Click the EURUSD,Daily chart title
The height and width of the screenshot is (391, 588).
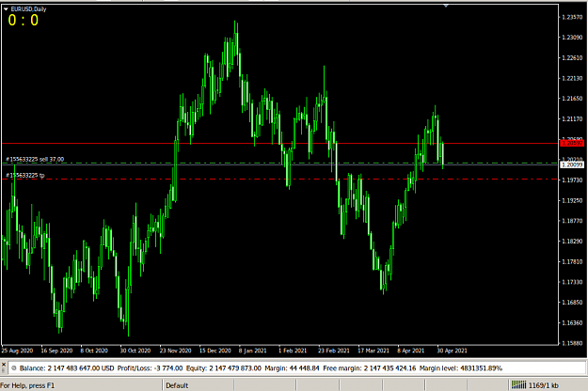pyautogui.click(x=28, y=9)
